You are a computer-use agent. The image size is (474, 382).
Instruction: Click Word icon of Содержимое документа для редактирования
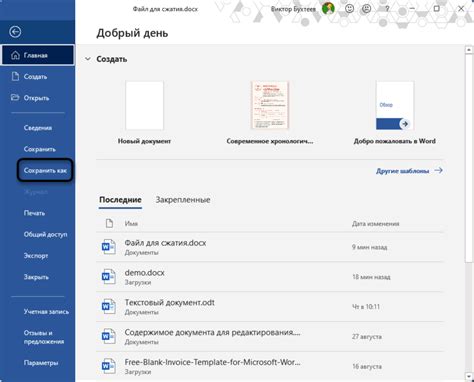point(108,336)
